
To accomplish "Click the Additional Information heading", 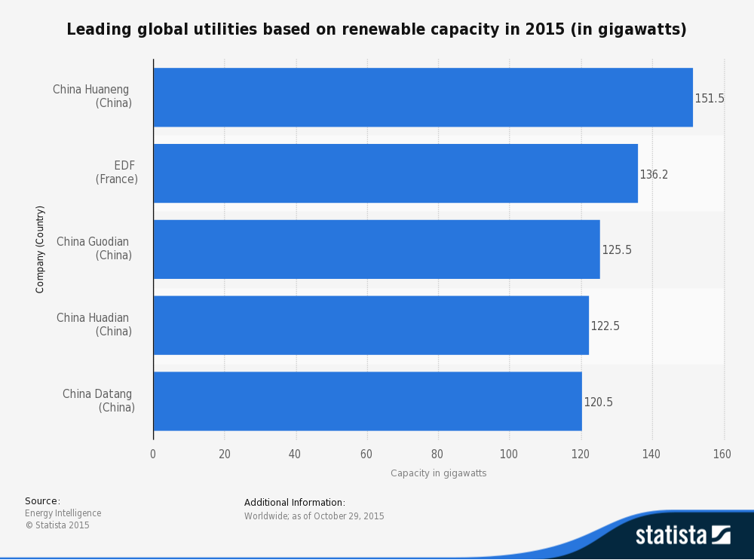I will [295, 502].
